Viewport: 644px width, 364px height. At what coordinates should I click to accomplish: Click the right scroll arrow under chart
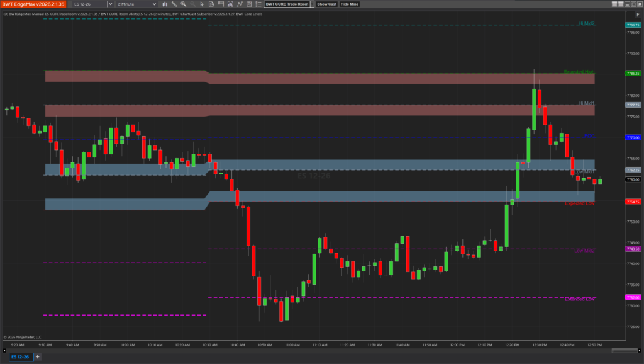pos(640,350)
